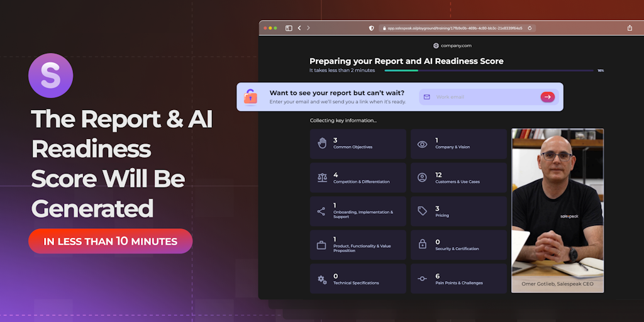This screenshot has width=644, height=322.
Task: Click the browser address bar URL
Action: [455, 28]
